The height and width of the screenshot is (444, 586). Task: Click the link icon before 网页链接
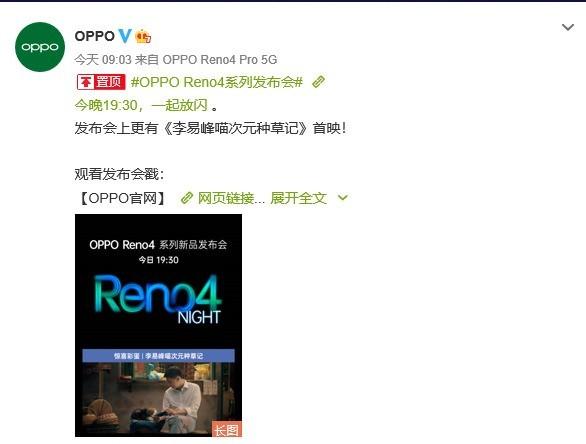186,198
